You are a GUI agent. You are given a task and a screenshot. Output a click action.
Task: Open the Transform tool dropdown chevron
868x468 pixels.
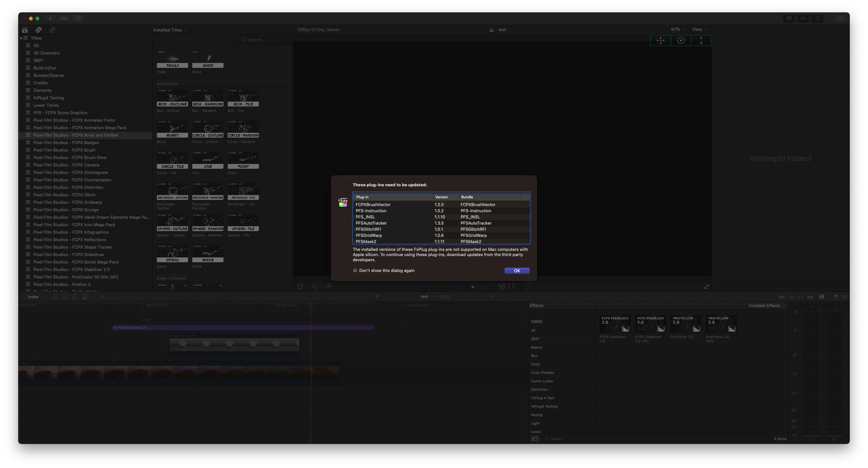306,287
